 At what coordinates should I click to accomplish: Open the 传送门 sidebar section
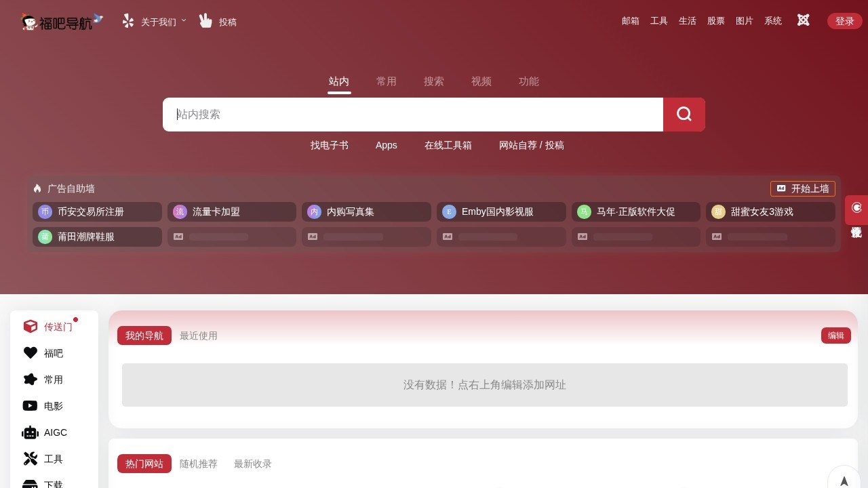tap(58, 327)
